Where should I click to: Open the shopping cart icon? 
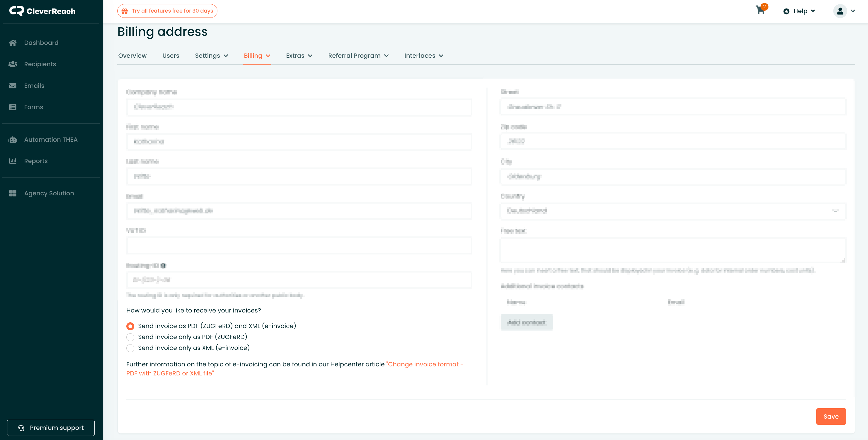[760, 10]
